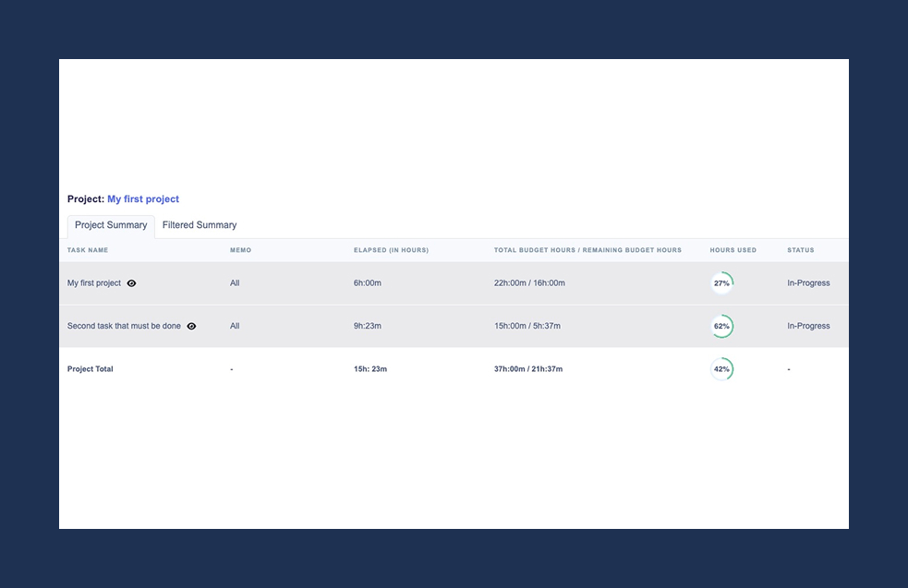Viewport: 908px width, 588px height.
Task: Click the HOURS USED column header
Action: (x=732, y=249)
